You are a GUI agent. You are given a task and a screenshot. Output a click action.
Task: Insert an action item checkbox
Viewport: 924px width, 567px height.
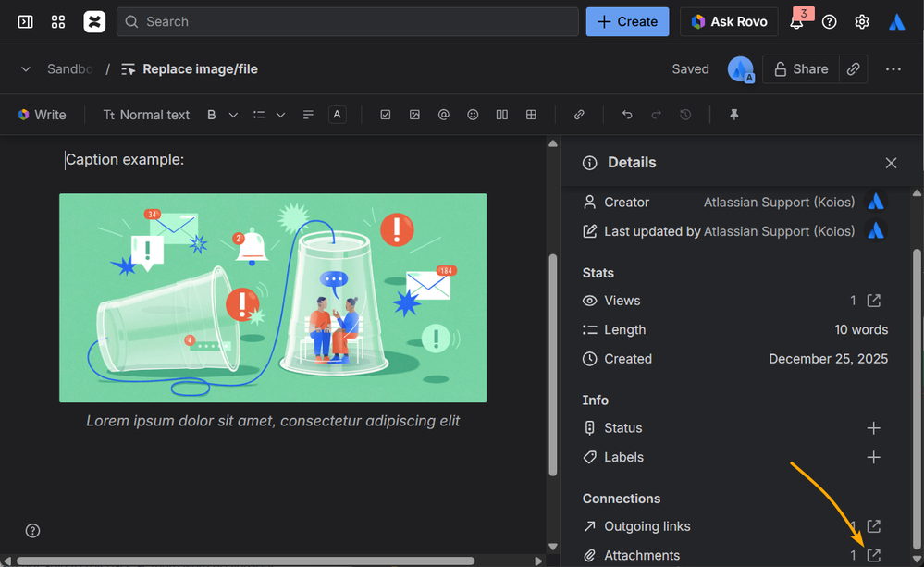(386, 115)
